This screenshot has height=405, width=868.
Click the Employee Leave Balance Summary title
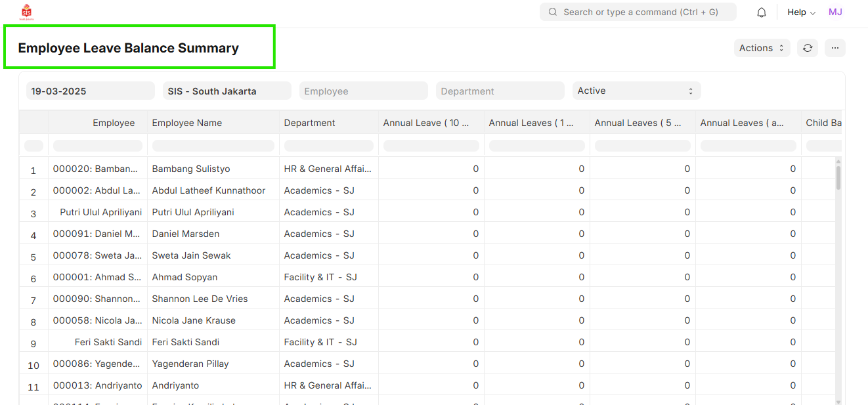tap(129, 48)
